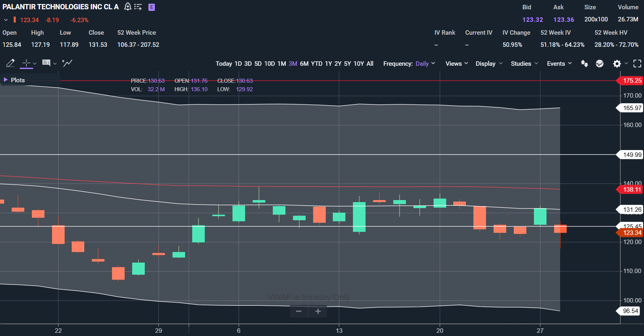Zoom in the chart with plus button
Viewport: 644px width, 336px height.
(x=318, y=311)
